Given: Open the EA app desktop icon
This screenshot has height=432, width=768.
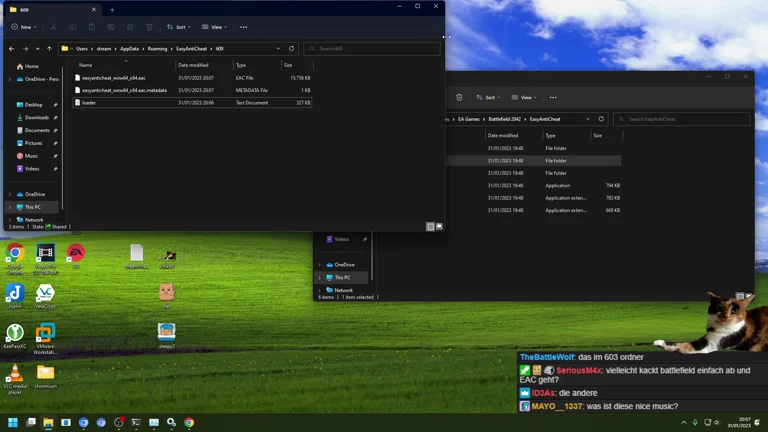Looking at the screenshot, I should (76, 254).
